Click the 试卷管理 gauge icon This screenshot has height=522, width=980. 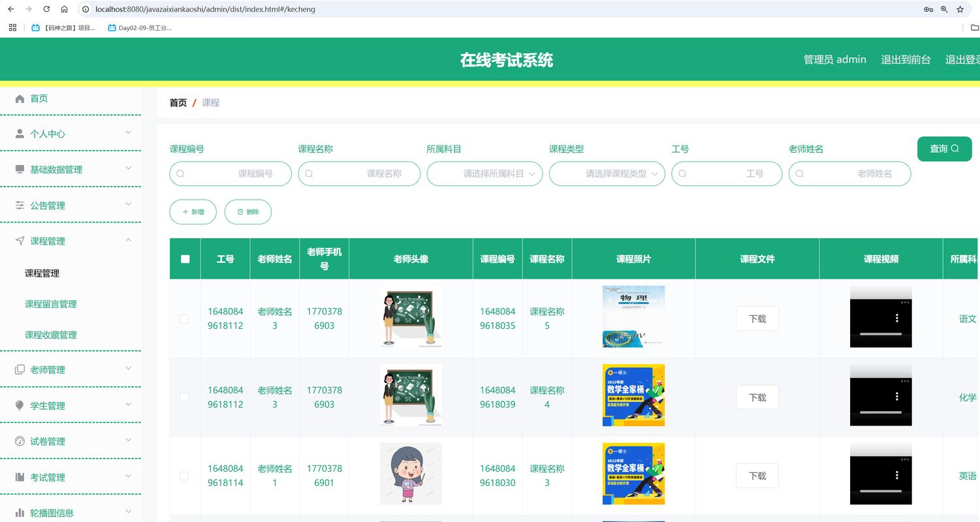tap(20, 442)
